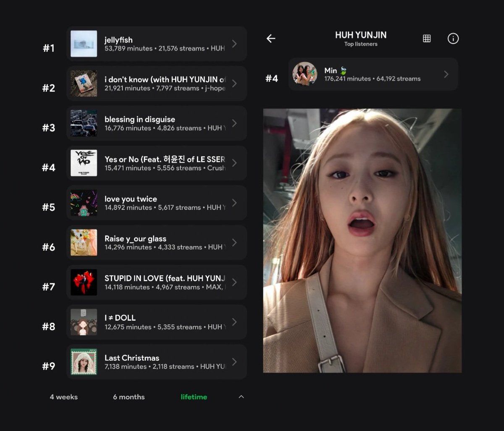
Task: Open Min's profile avatar
Action: pos(305,74)
